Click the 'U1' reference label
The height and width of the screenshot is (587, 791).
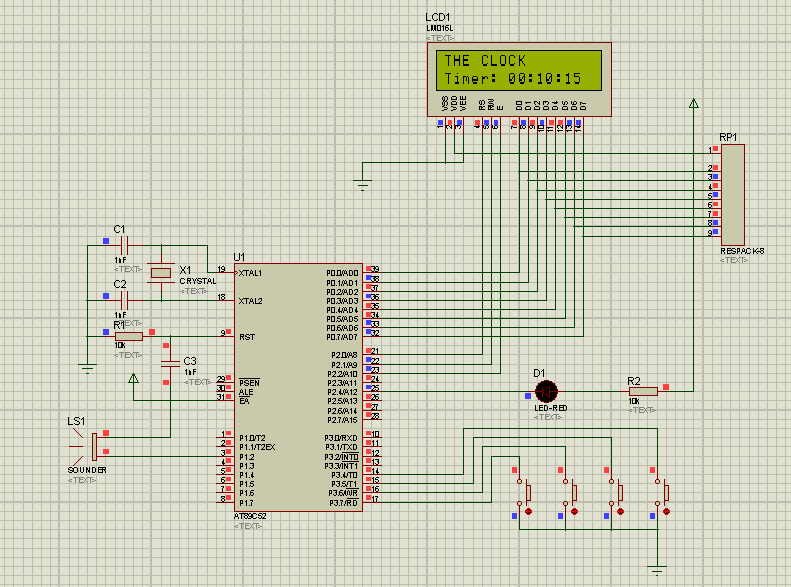pyautogui.click(x=239, y=257)
